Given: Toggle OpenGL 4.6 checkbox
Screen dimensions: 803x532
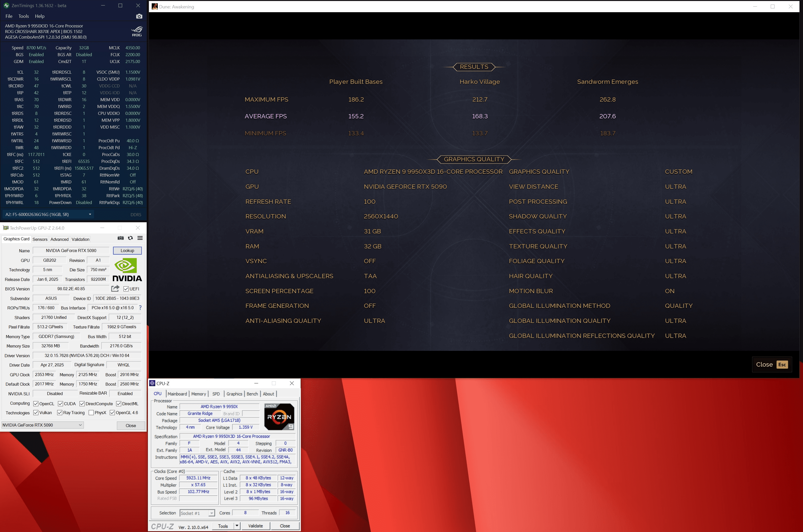Looking at the screenshot, I should coord(112,413).
